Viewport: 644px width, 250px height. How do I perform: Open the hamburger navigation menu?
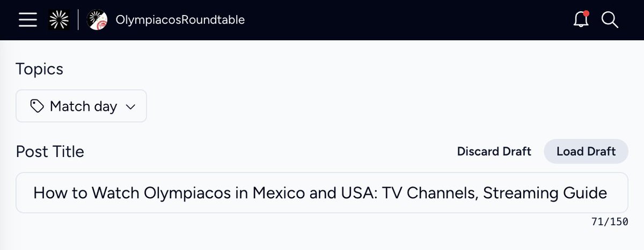pyautogui.click(x=27, y=20)
